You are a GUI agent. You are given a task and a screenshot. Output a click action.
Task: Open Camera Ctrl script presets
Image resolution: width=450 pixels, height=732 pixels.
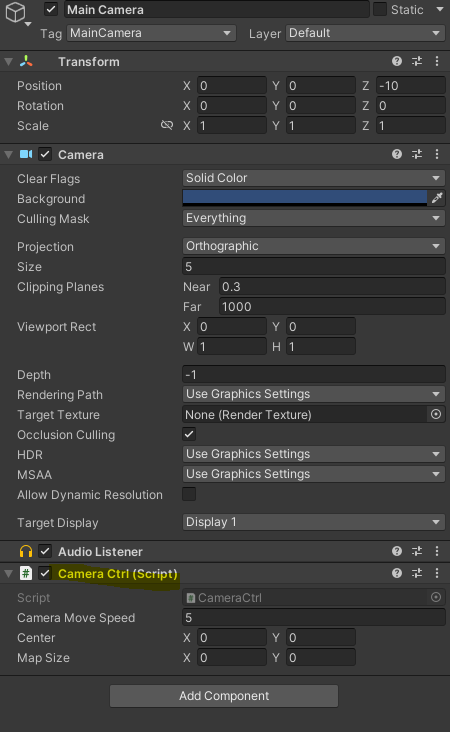pyautogui.click(x=417, y=573)
